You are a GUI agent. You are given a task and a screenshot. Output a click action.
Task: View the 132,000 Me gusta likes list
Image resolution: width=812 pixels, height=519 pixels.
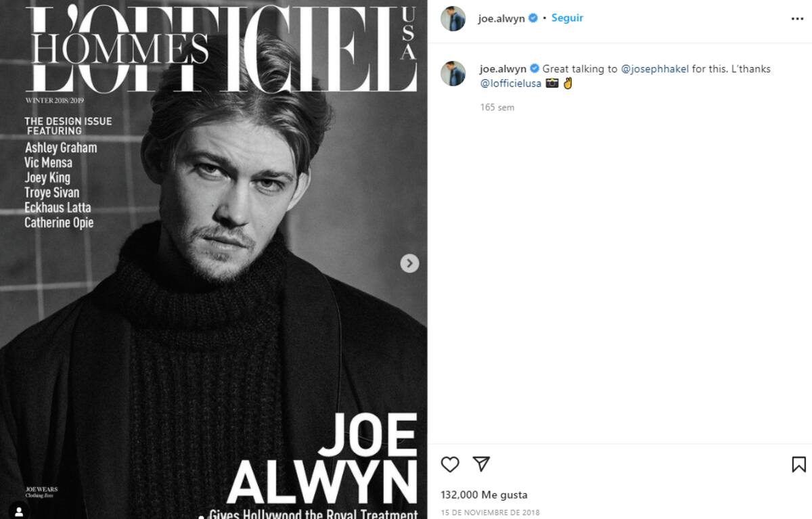coord(484,495)
